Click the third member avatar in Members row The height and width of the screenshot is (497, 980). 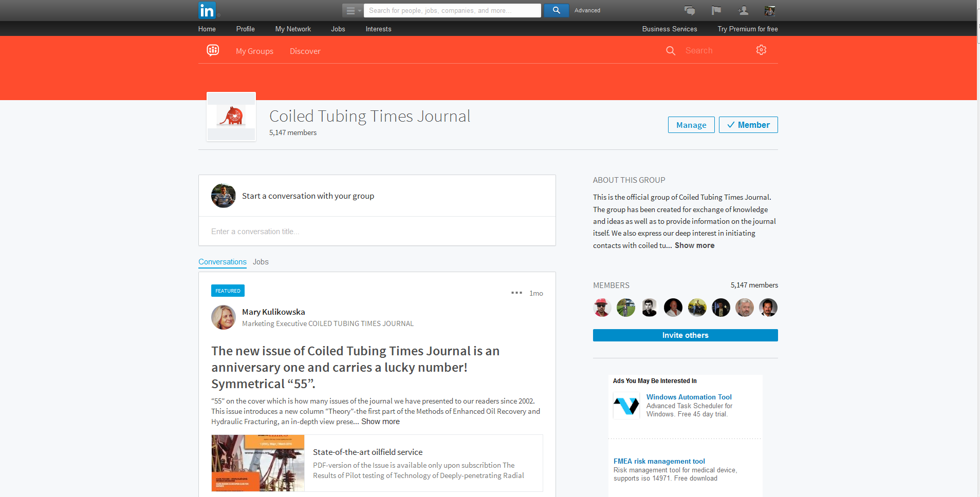point(650,308)
